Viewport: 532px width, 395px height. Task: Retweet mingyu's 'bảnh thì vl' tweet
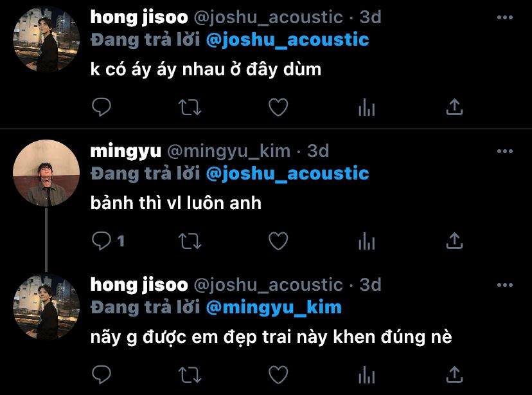point(190,241)
